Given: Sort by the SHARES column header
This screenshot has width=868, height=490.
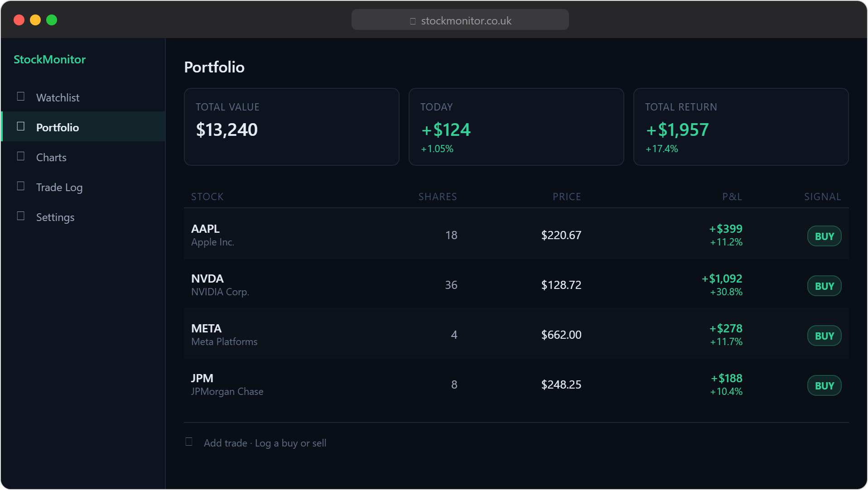Looking at the screenshot, I should [x=438, y=197].
